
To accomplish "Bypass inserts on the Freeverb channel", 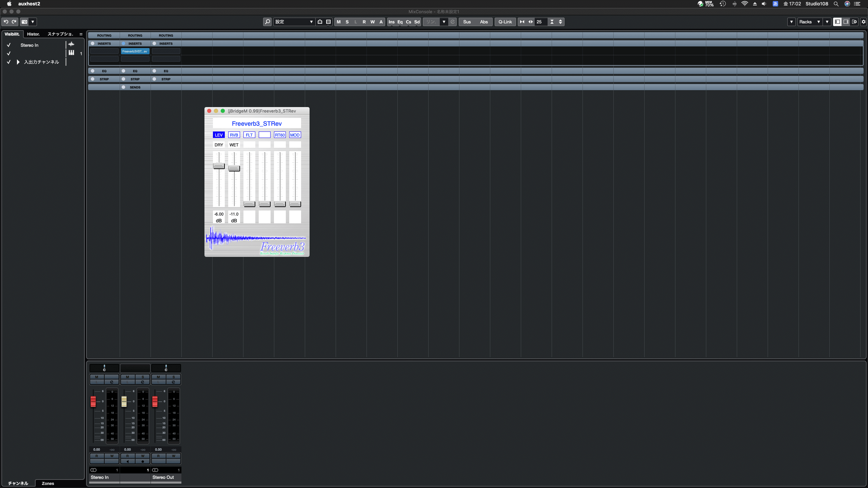I will coord(123,43).
